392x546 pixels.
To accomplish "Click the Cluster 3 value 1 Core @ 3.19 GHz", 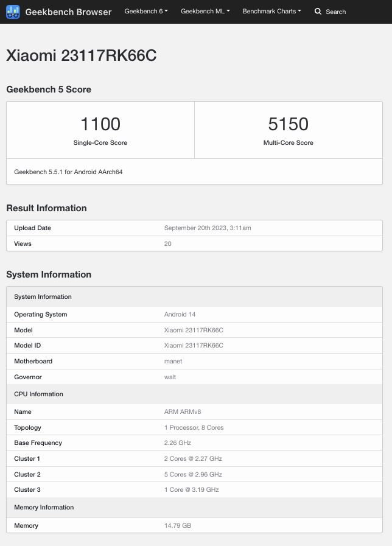I will pyautogui.click(x=192, y=490).
